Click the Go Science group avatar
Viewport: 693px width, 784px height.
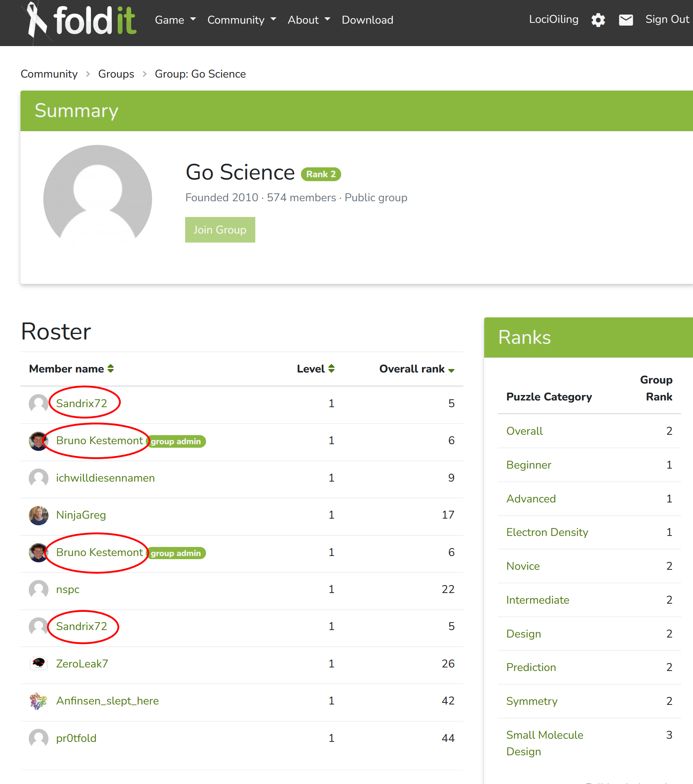click(x=98, y=199)
